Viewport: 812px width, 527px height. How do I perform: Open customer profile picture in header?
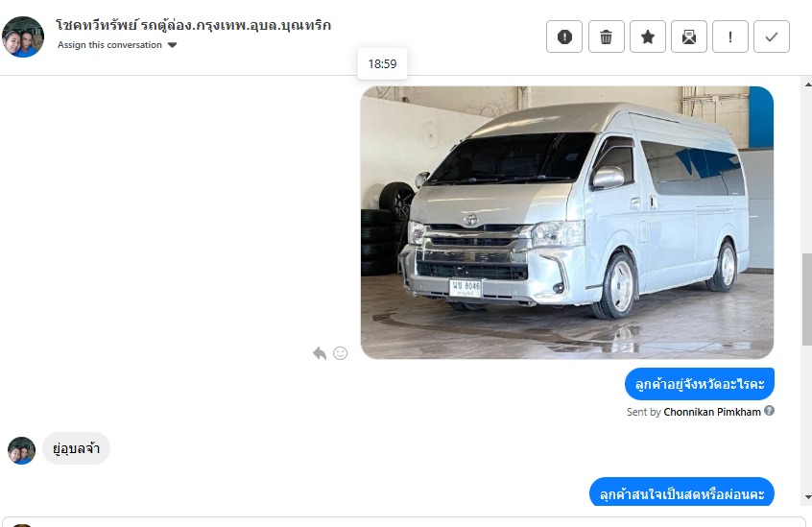(x=23, y=36)
